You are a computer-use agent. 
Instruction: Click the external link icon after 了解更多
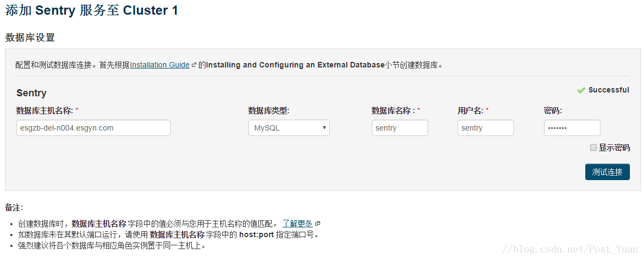(317, 224)
